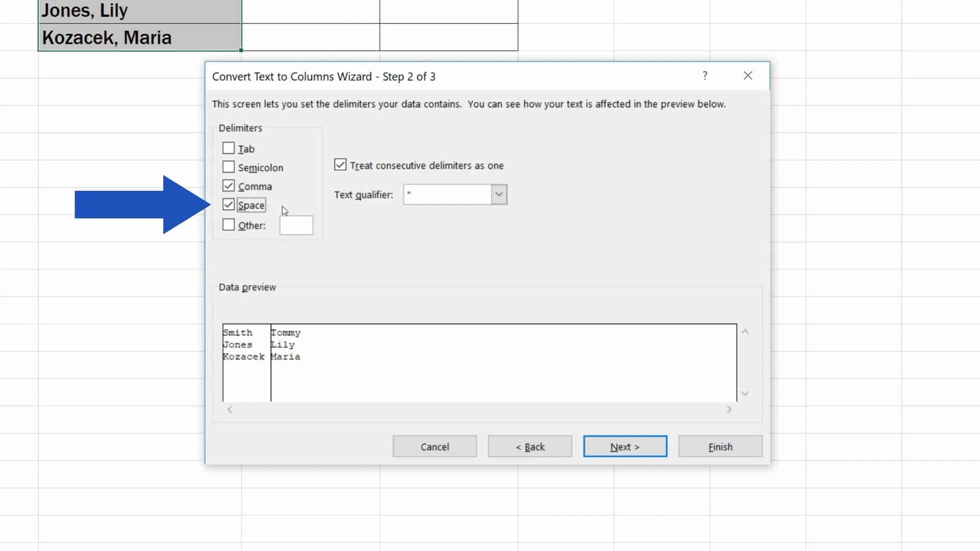Uncheck the Space delimiter
The image size is (980, 551).
coord(229,205)
